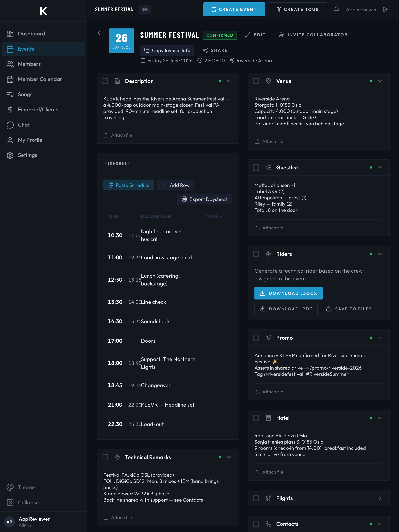Download rider as .DOCX
The image size is (399, 532).
click(x=288, y=293)
